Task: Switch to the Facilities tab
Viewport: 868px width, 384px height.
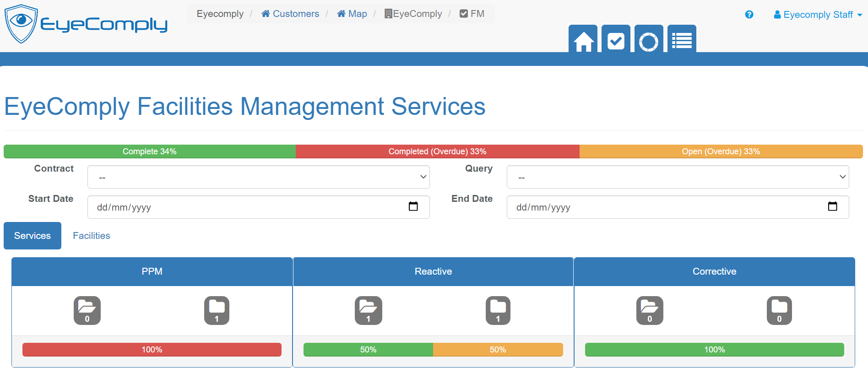Action: (92, 236)
